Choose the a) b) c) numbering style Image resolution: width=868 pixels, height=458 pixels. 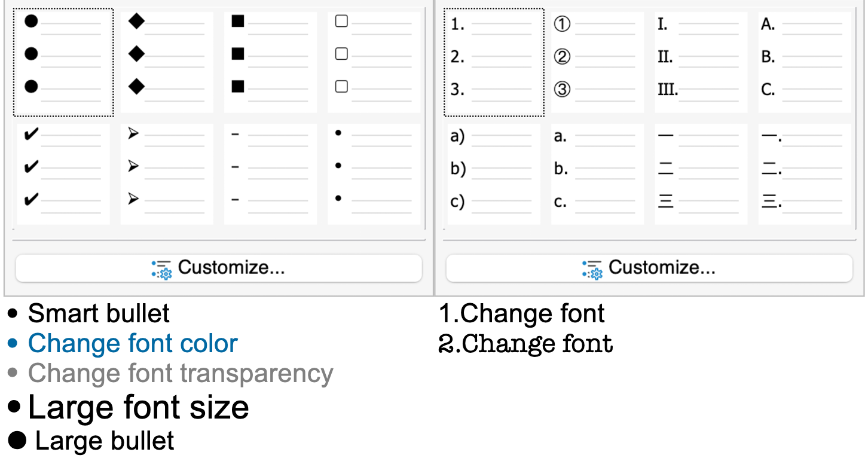click(494, 174)
